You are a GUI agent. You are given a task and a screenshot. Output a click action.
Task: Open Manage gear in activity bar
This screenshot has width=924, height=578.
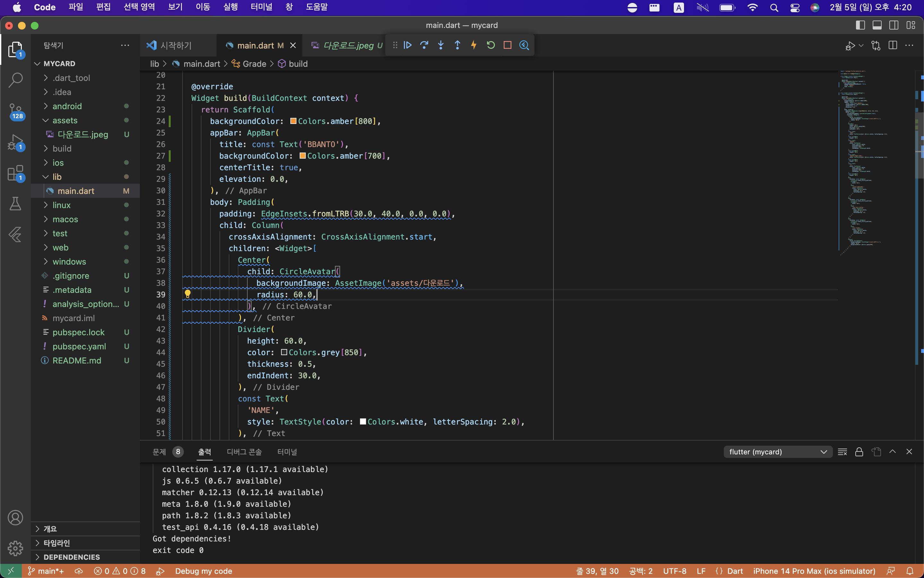pos(15,548)
